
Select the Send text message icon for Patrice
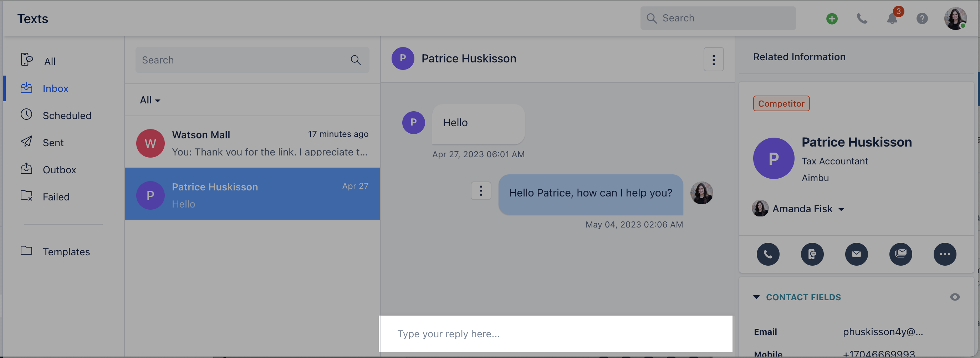pos(812,254)
